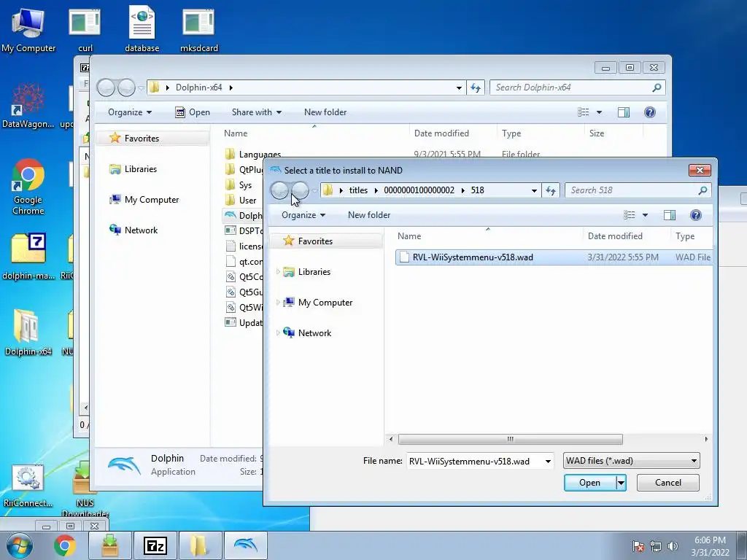Refresh the 518 folder in dialog

(551, 190)
